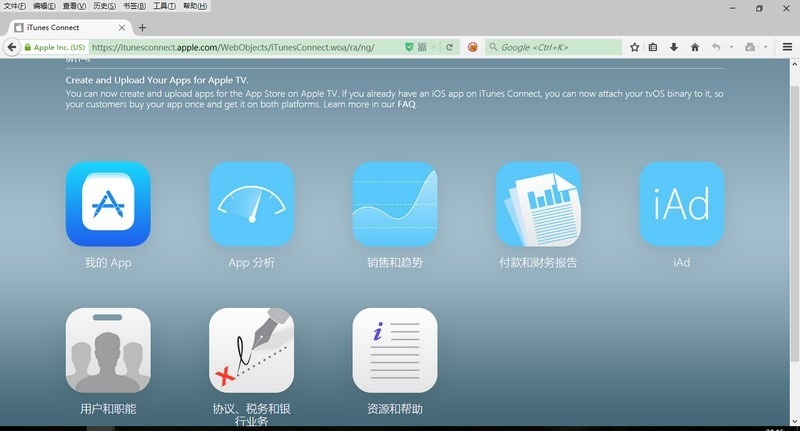800x431 pixels.
Task: Expand the URL bar history dropdown arrow
Action: point(434,47)
